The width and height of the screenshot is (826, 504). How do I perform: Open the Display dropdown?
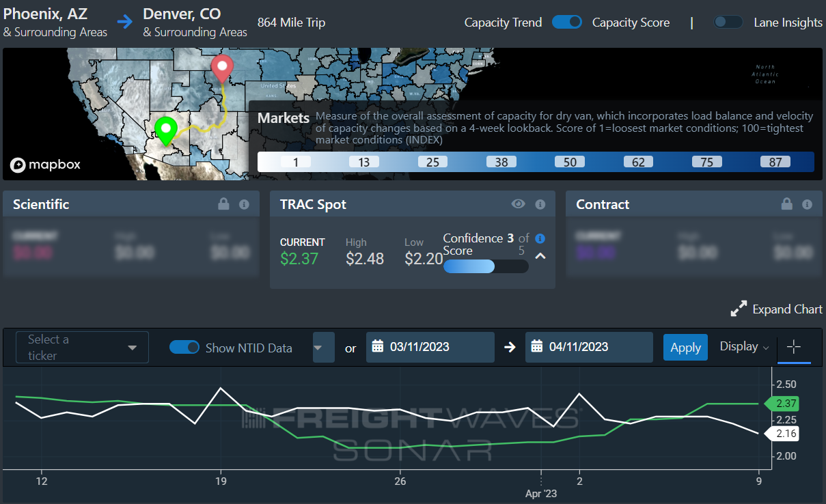744,347
